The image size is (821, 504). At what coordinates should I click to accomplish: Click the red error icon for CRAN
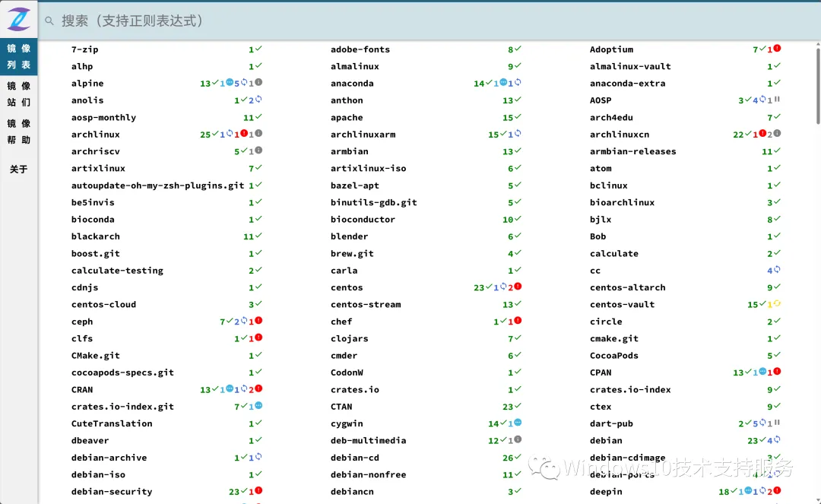click(x=258, y=388)
